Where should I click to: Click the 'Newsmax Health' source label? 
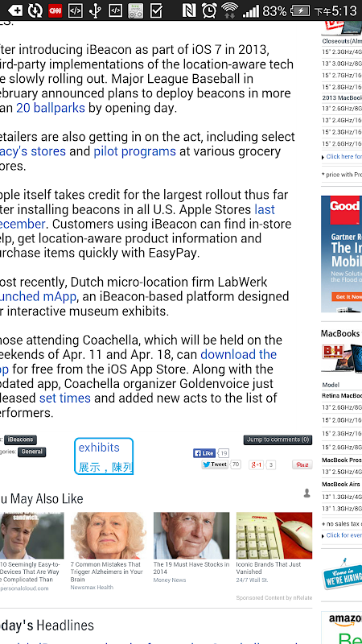(x=92, y=588)
